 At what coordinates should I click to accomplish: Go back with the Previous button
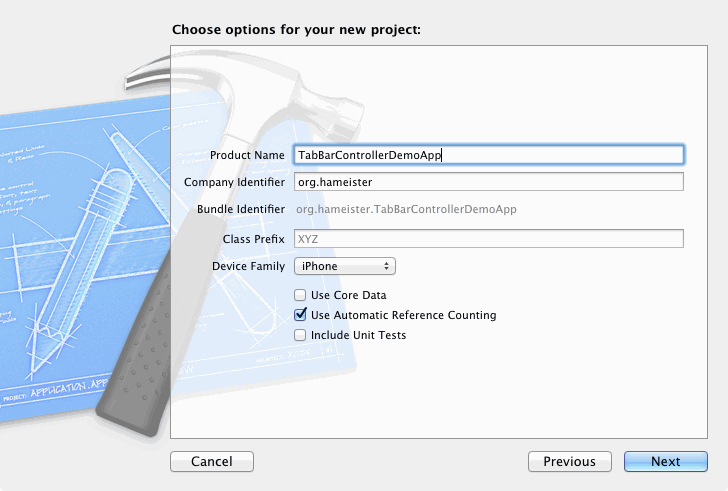569,461
